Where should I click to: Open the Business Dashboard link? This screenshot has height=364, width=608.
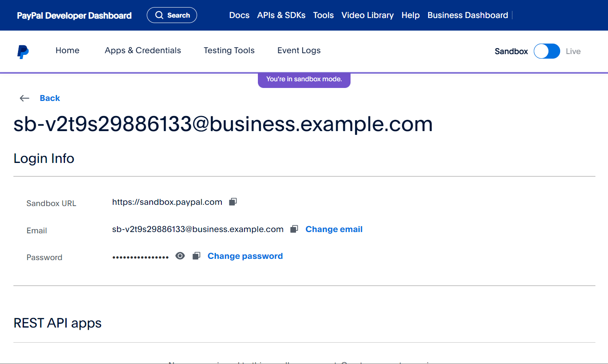468,15
